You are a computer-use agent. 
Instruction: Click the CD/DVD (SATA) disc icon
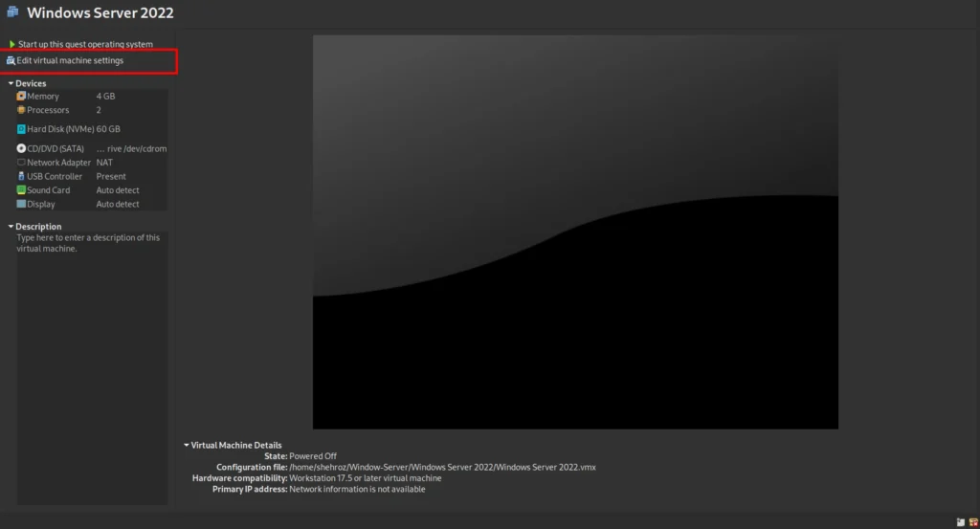point(21,148)
